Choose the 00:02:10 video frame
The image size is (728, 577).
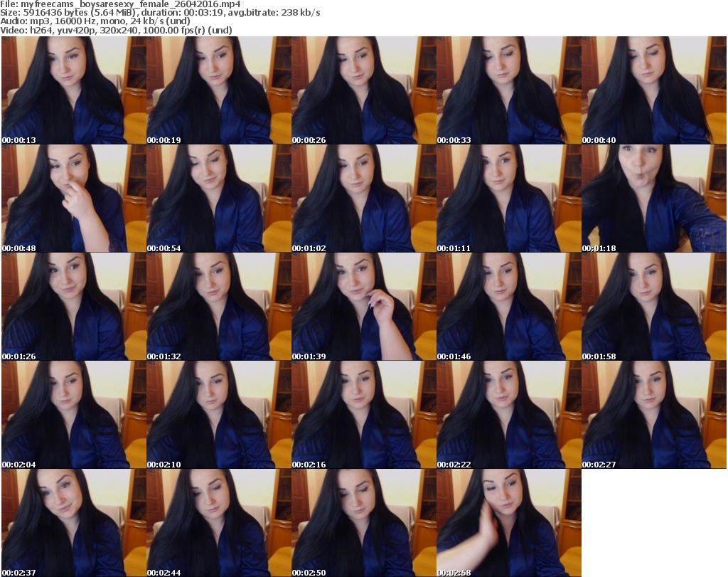click(x=219, y=415)
